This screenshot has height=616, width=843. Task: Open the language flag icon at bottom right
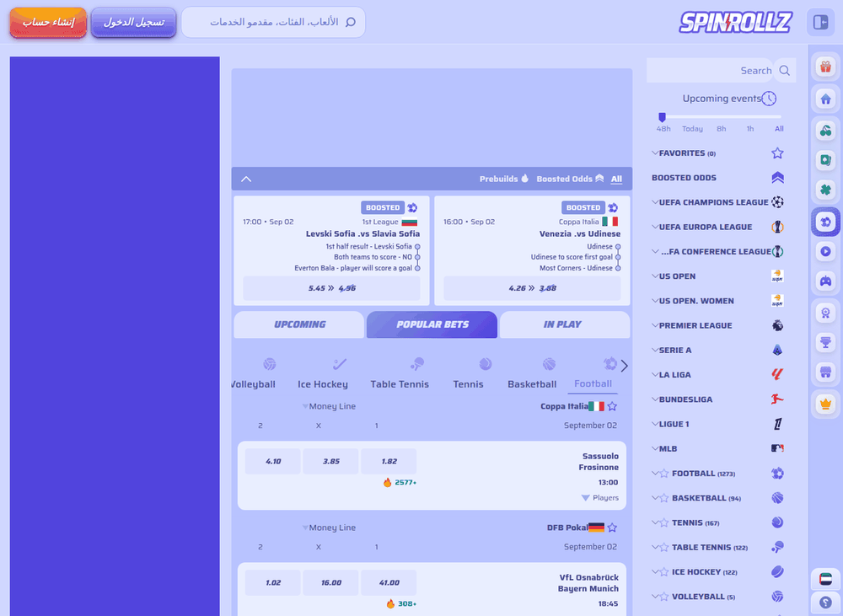click(825, 579)
